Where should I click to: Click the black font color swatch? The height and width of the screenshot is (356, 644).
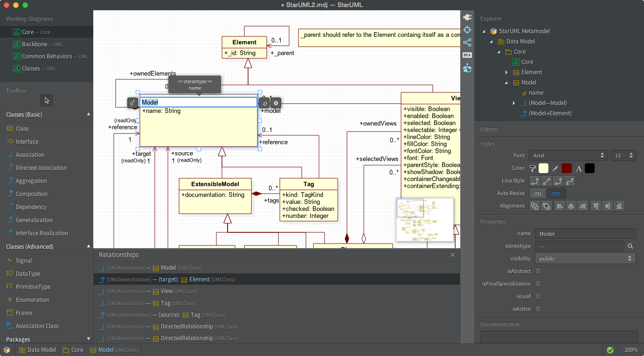tap(590, 168)
